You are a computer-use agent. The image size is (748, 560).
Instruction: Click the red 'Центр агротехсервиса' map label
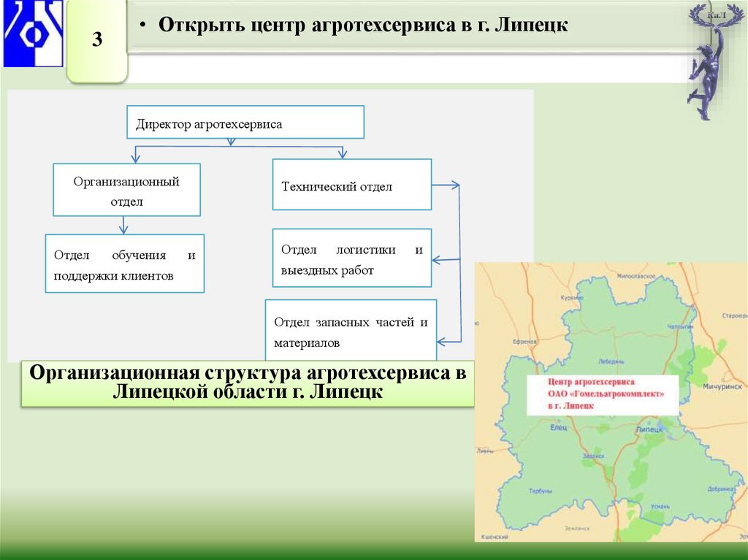click(x=603, y=395)
